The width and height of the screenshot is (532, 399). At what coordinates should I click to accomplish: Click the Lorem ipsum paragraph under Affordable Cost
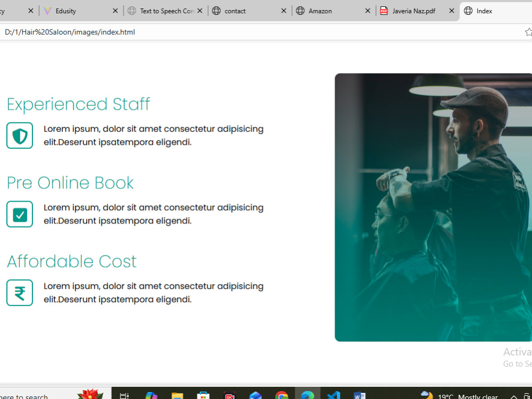[x=153, y=293]
